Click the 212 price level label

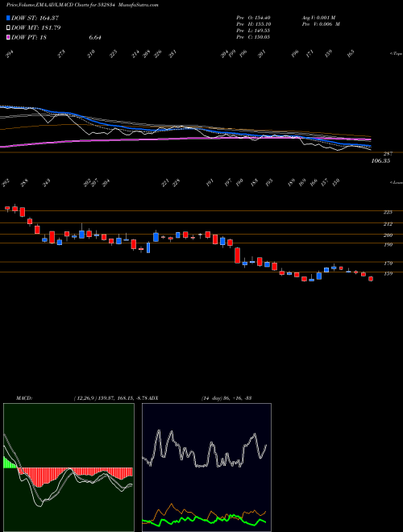pos(388,224)
